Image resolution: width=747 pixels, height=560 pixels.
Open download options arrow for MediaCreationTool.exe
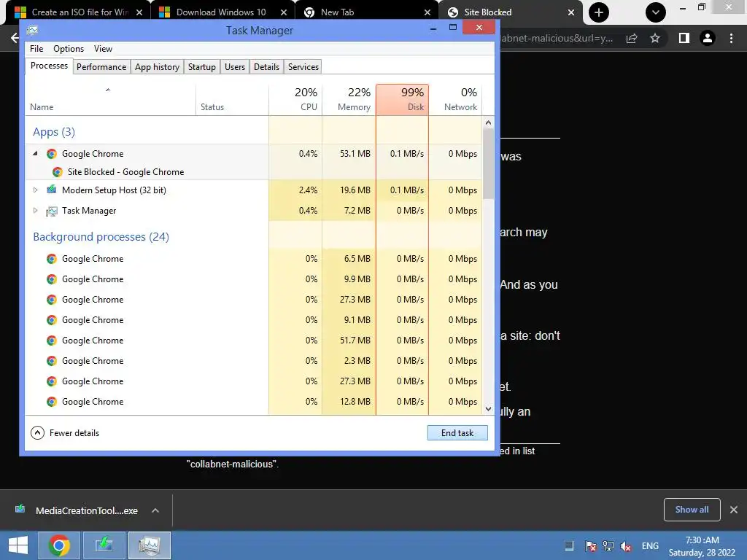[x=155, y=510]
